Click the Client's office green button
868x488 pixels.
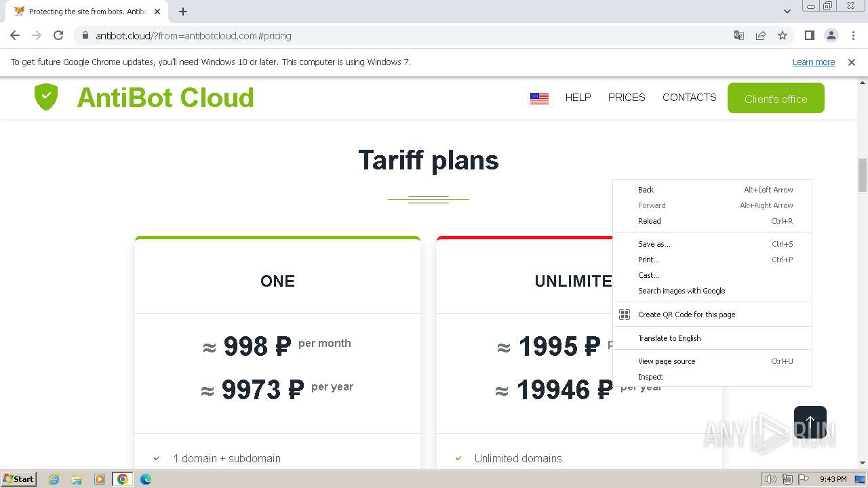(776, 98)
